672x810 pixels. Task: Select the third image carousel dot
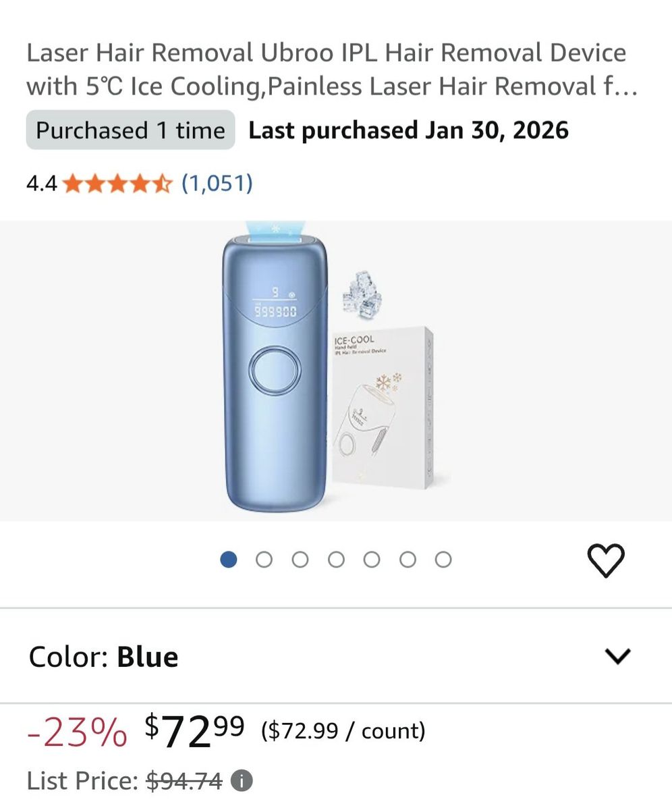click(300, 560)
